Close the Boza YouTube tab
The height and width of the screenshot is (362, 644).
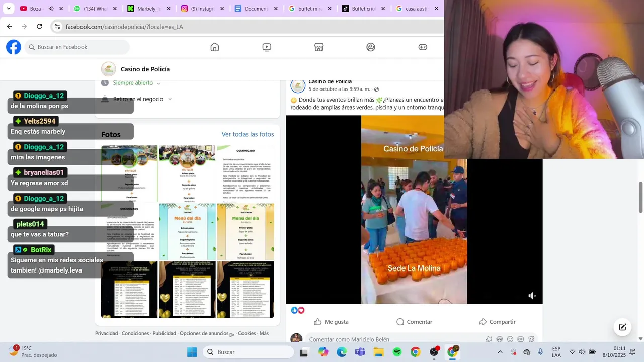click(61, 9)
